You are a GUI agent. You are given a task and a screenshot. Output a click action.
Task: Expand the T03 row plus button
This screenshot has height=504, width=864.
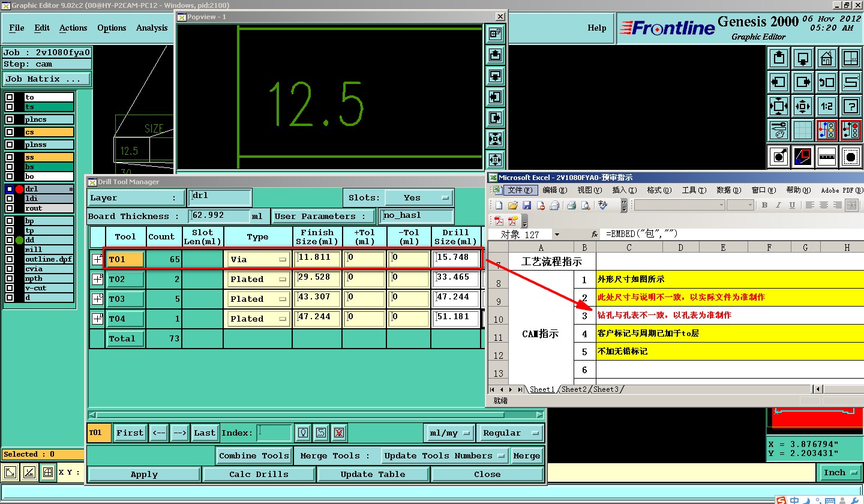point(97,299)
